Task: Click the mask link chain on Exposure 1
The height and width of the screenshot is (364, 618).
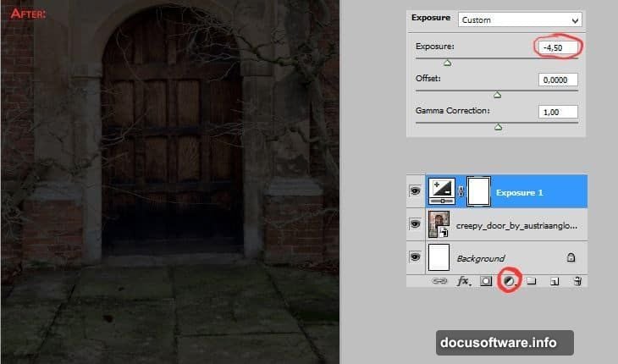Action: click(461, 193)
